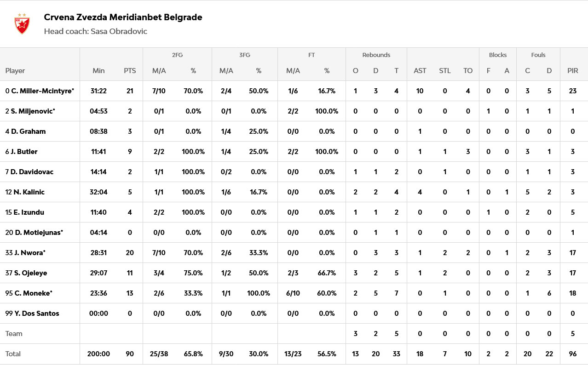
Task: Sort table by PTS column header
Action: coord(130,71)
